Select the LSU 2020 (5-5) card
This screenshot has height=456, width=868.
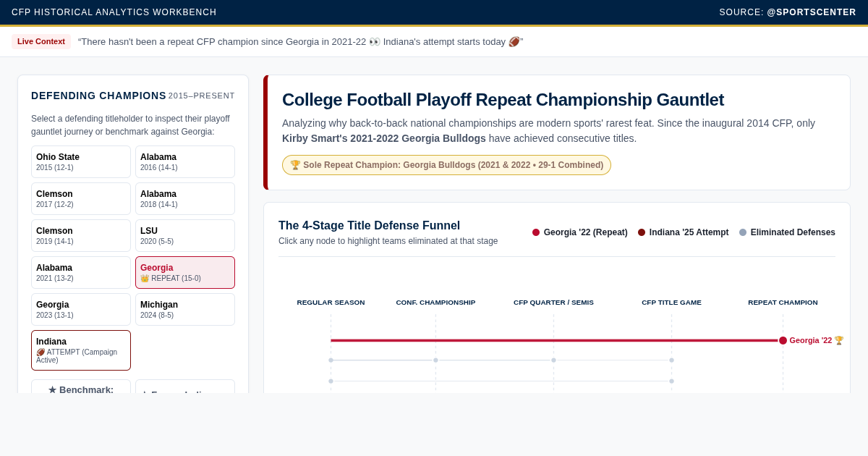[x=185, y=235]
